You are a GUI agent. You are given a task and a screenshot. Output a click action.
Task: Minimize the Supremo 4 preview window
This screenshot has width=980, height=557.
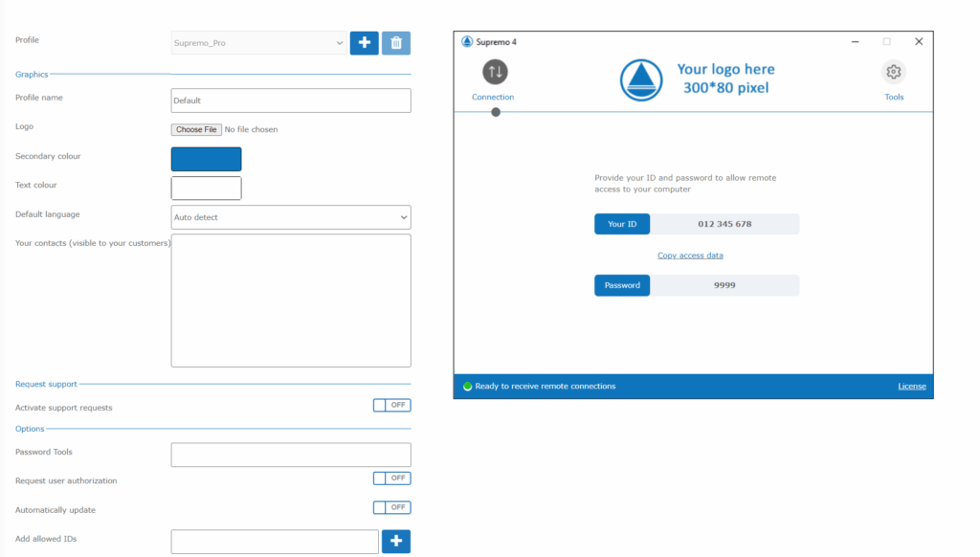click(x=855, y=42)
